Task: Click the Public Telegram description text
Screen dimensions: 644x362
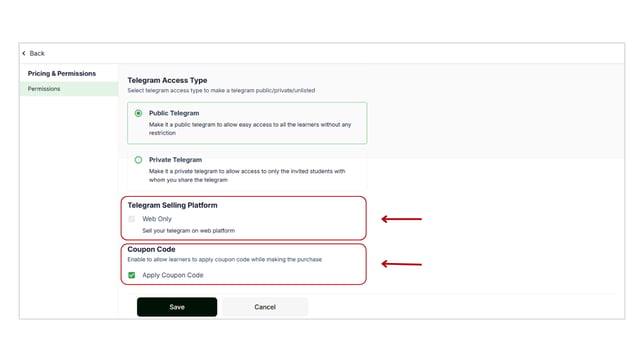Action: point(250,129)
